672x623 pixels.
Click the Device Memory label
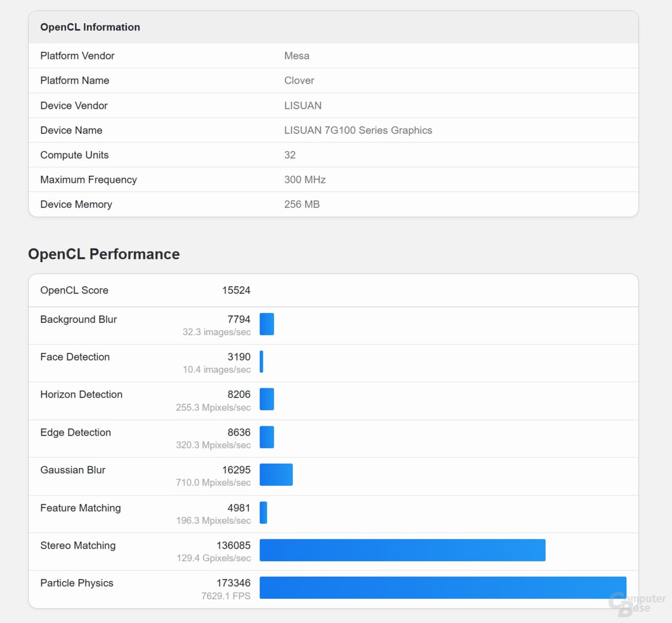[76, 204]
